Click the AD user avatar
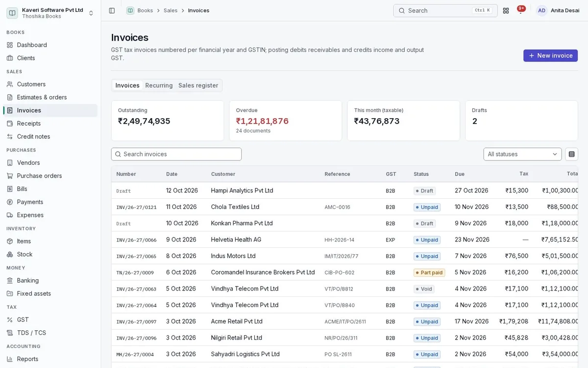Viewport: 588px width, 368px height. point(541,10)
